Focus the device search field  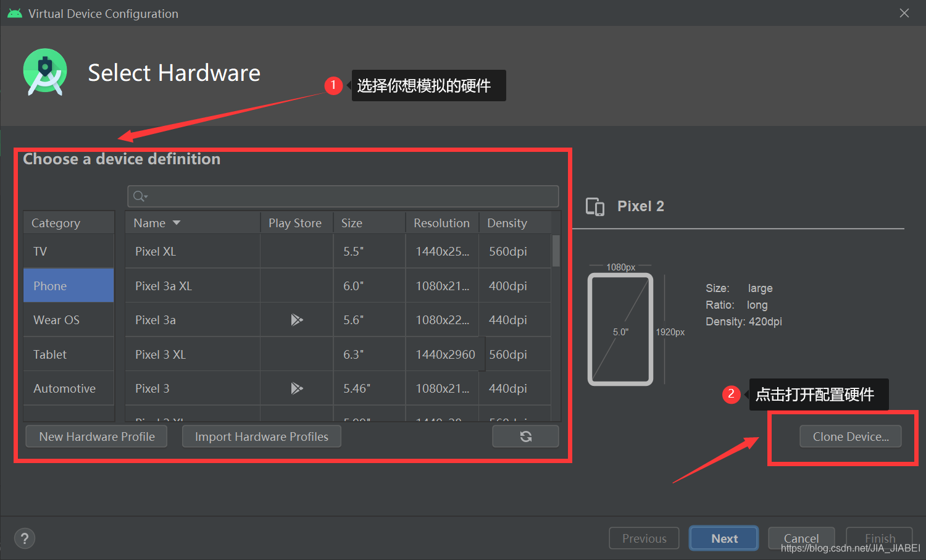pyautogui.click(x=343, y=196)
